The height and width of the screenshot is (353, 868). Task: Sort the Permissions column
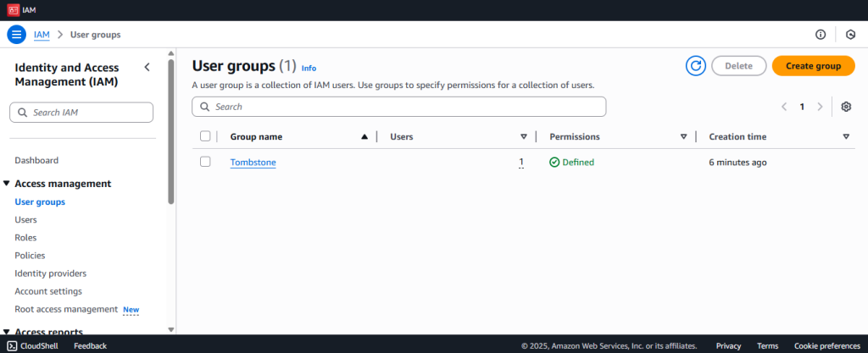684,136
